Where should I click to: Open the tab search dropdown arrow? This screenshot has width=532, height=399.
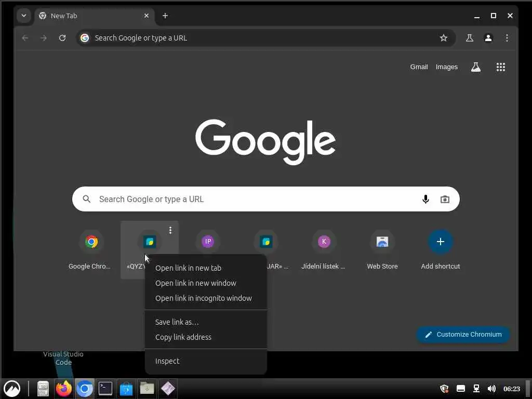click(24, 16)
